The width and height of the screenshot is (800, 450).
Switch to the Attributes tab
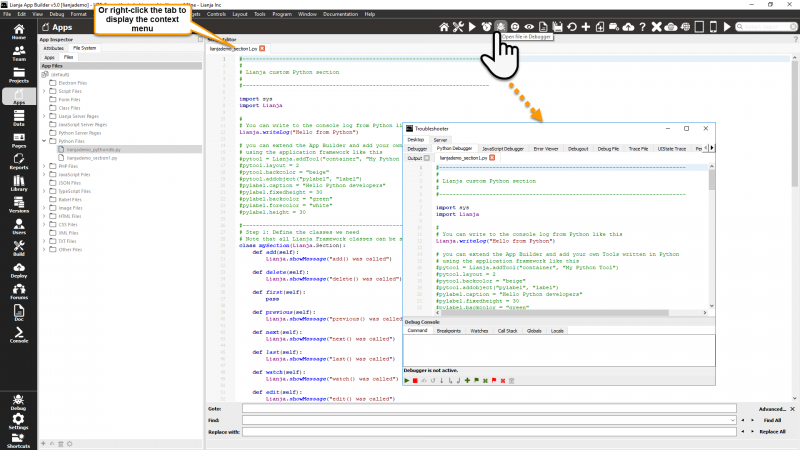click(54, 48)
